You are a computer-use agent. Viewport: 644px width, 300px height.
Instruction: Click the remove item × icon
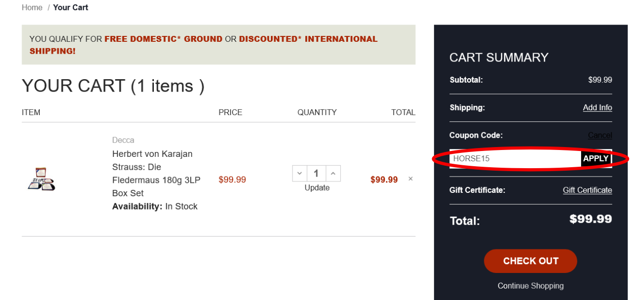(x=410, y=179)
